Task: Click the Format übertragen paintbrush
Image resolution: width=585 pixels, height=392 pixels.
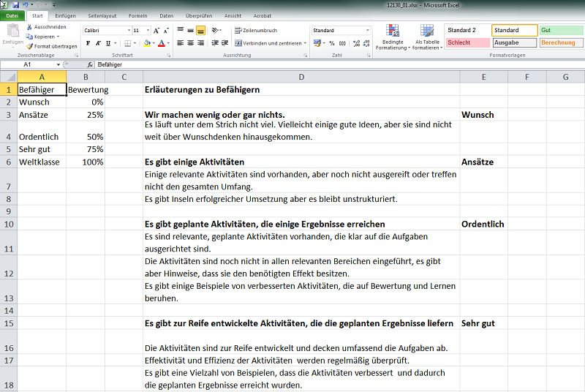Action: [29, 46]
